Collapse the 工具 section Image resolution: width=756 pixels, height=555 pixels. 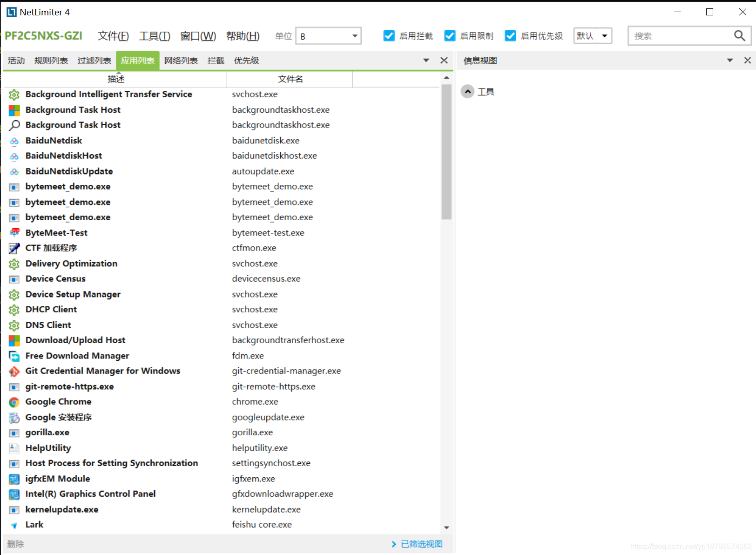[x=468, y=92]
